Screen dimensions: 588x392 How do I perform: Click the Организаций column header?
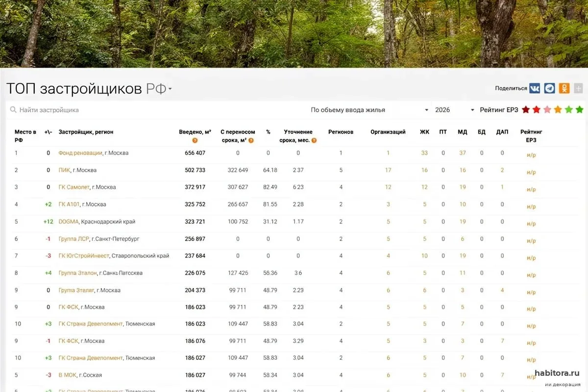click(x=388, y=132)
